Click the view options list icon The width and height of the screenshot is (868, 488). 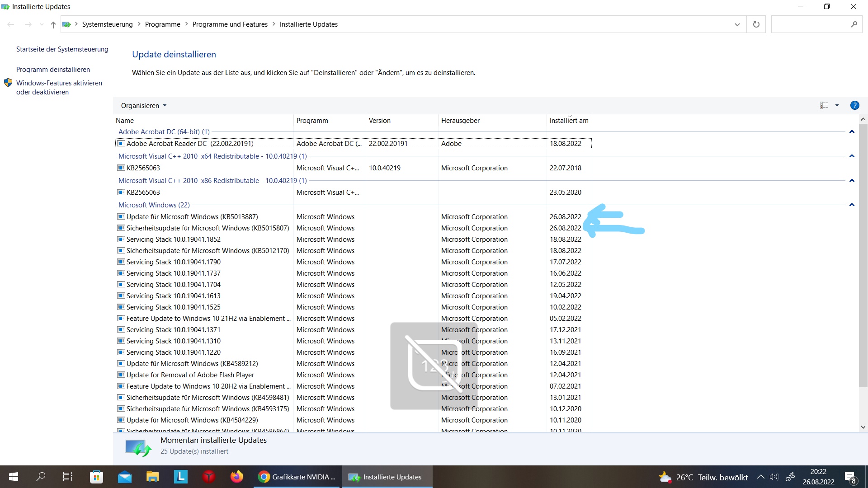[x=824, y=105]
